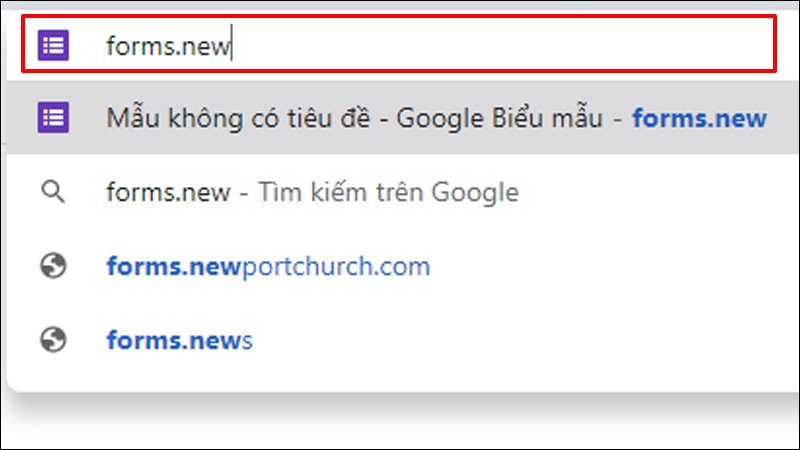800x450 pixels.
Task: Click globe icon next to forms.news
Action: [x=53, y=340]
